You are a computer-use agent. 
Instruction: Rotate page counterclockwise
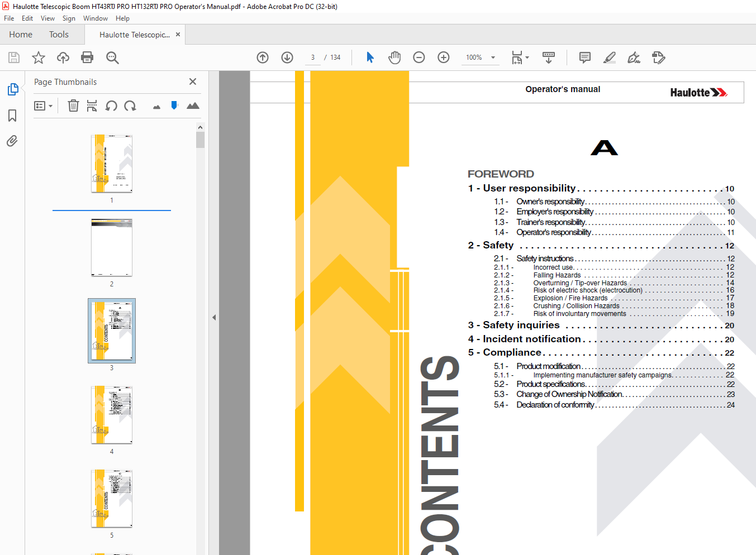point(111,106)
